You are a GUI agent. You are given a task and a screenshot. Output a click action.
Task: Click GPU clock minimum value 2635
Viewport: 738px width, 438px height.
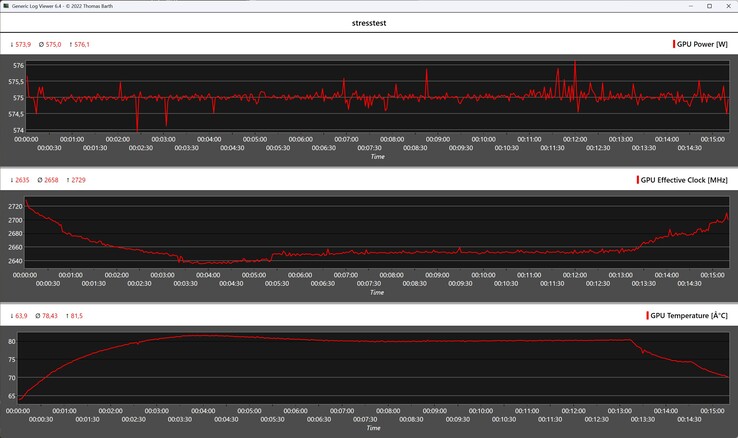[20, 180]
